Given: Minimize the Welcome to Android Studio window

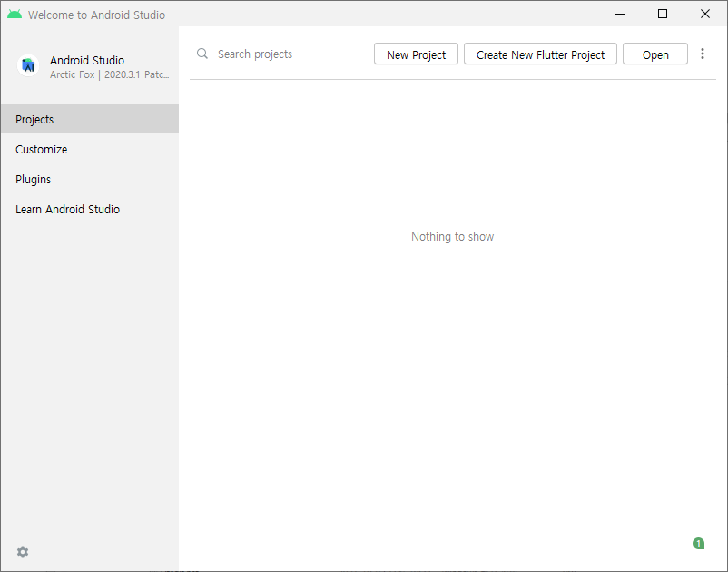Looking at the screenshot, I should pyautogui.click(x=620, y=14).
